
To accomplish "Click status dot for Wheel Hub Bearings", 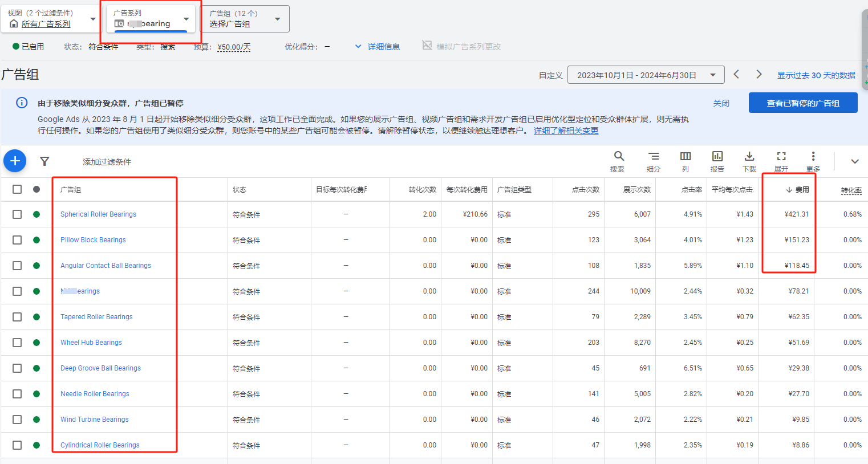I will pos(36,343).
